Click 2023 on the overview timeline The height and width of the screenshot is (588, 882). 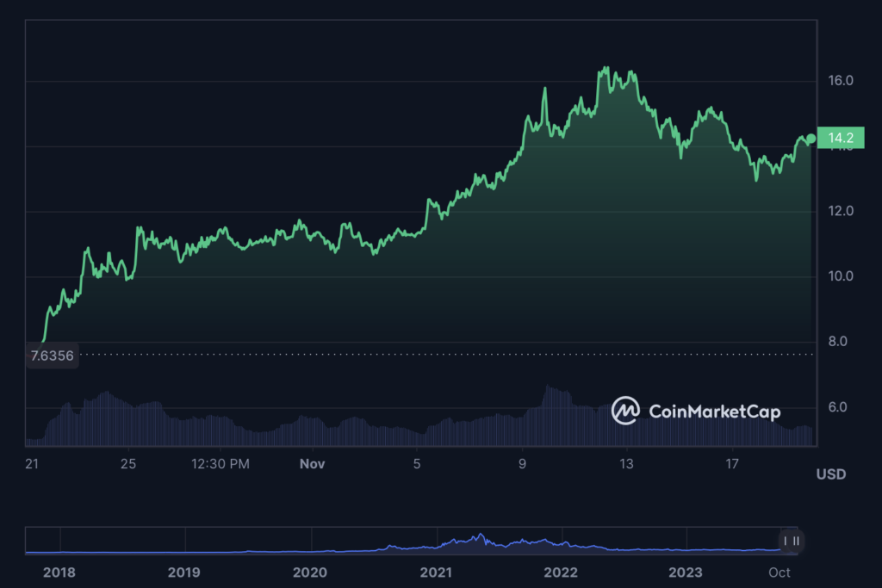(x=686, y=573)
